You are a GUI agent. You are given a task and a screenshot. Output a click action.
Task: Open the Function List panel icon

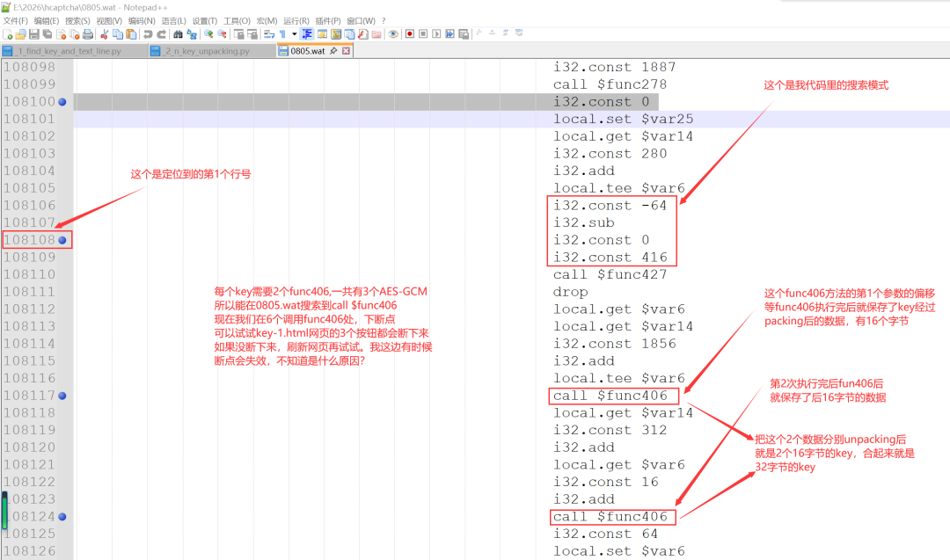click(x=363, y=34)
